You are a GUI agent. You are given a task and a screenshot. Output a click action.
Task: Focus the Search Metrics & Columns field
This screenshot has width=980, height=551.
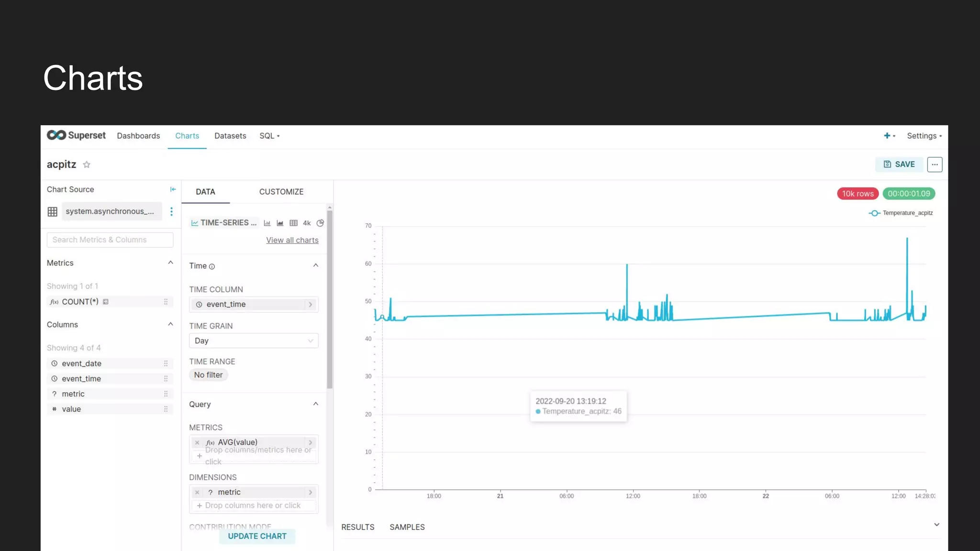pyautogui.click(x=110, y=240)
